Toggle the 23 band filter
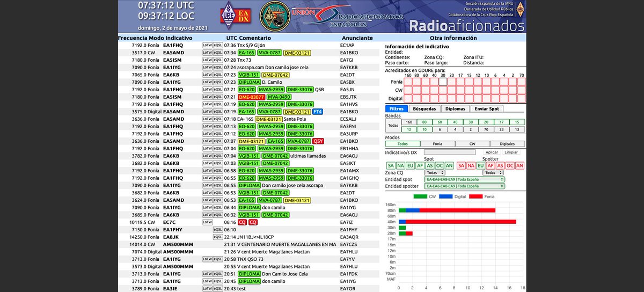The width and height of the screenshot is (644, 292). click(501, 129)
